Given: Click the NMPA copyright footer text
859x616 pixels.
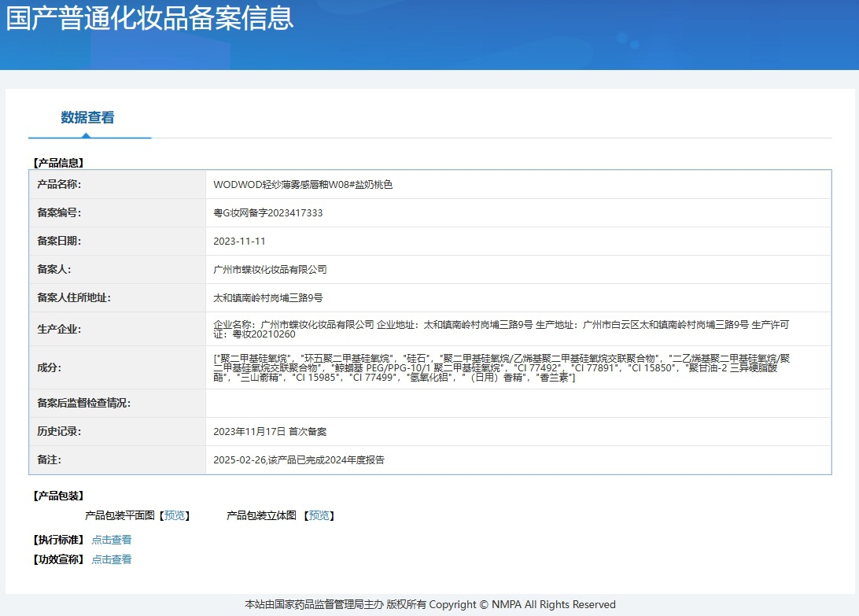Looking at the screenshot, I should tap(430, 604).
